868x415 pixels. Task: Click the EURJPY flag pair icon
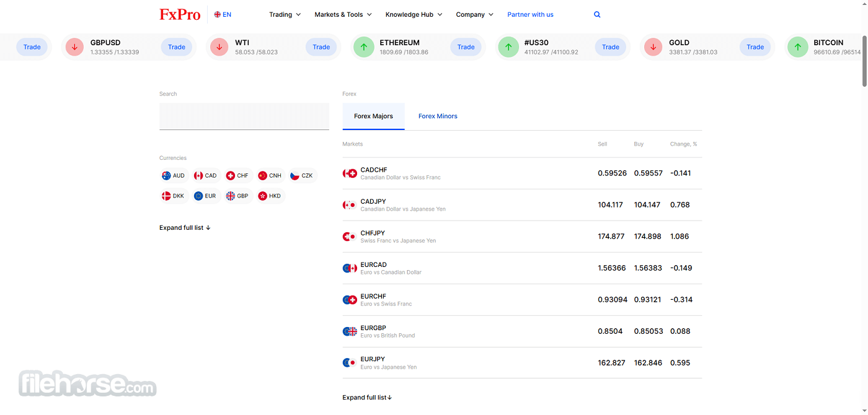(350, 363)
